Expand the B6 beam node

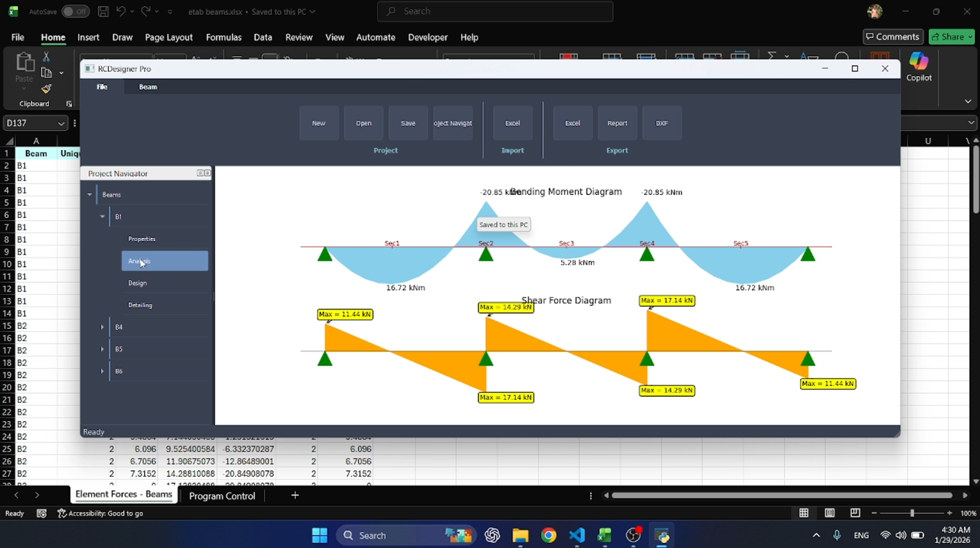(x=102, y=371)
